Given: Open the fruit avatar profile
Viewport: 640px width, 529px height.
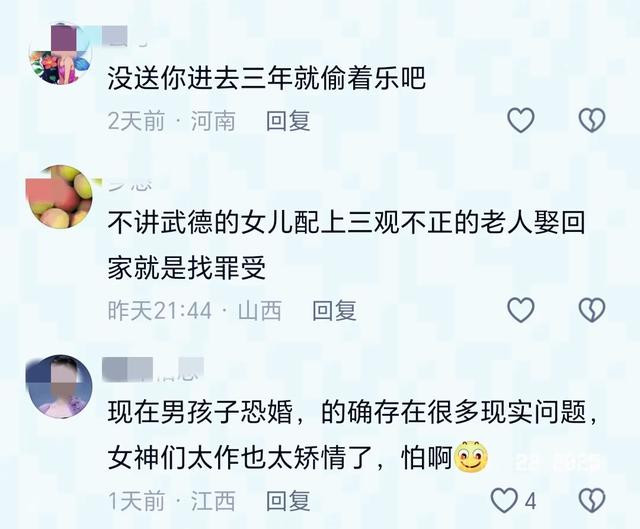Looking at the screenshot, I should coord(59,197).
